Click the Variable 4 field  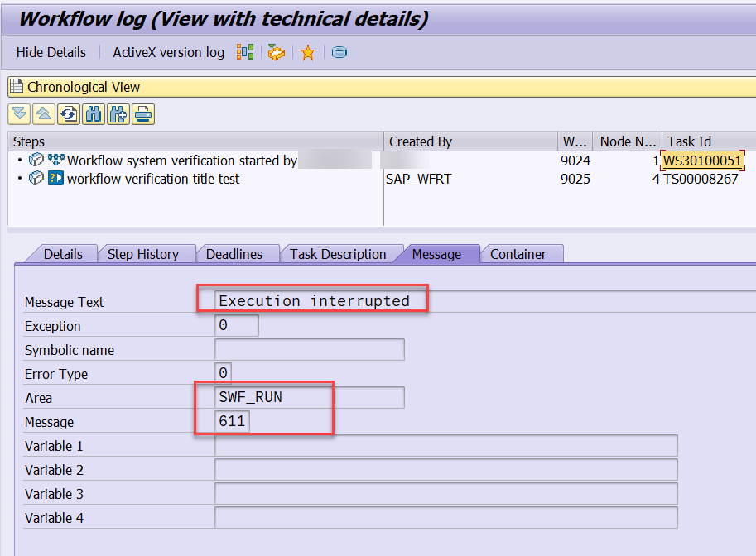click(x=446, y=518)
